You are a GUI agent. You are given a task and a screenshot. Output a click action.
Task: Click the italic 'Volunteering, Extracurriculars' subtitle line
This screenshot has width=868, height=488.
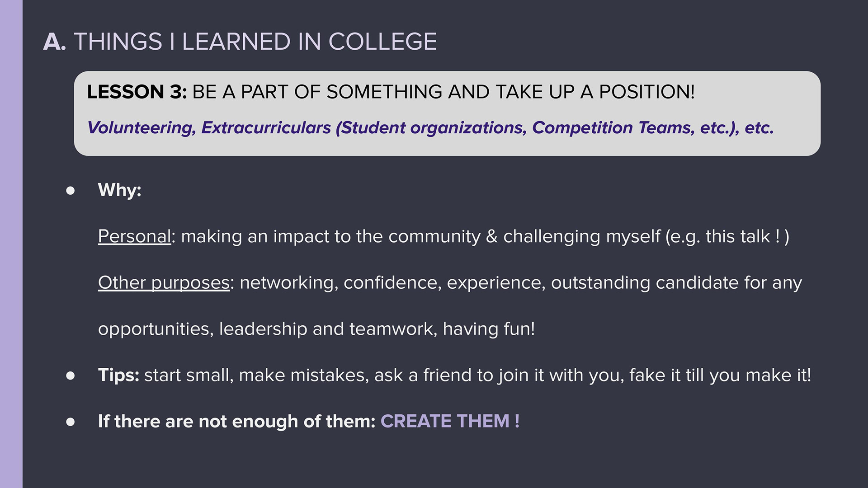tap(430, 128)
